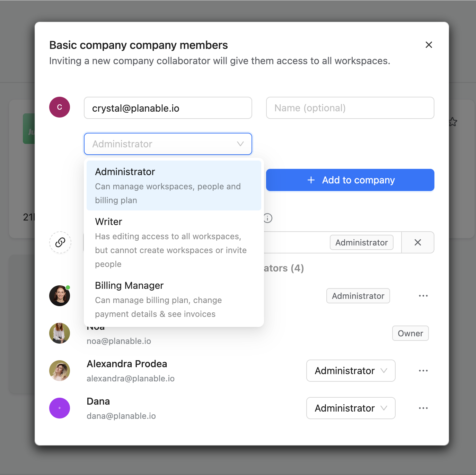The width and height of the screenshot is (476, 475).
Task: Click Noa's profile photo
Action: [60, 333]
